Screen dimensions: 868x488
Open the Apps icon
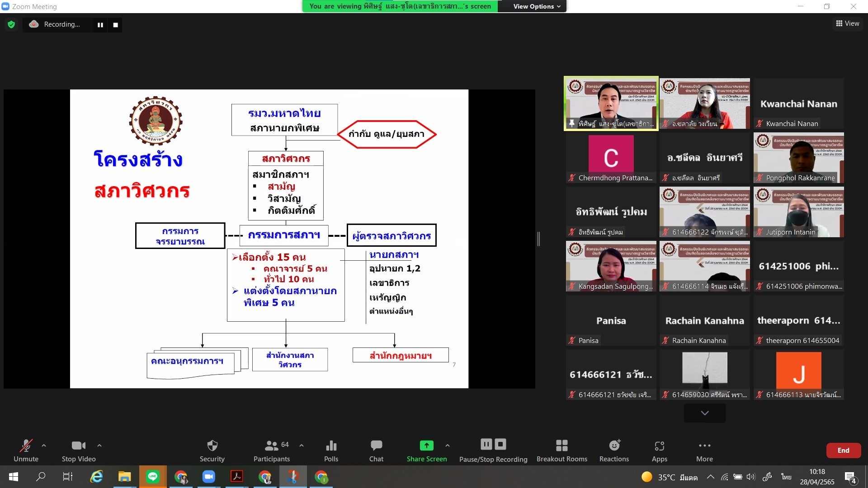tap(659, 446)
